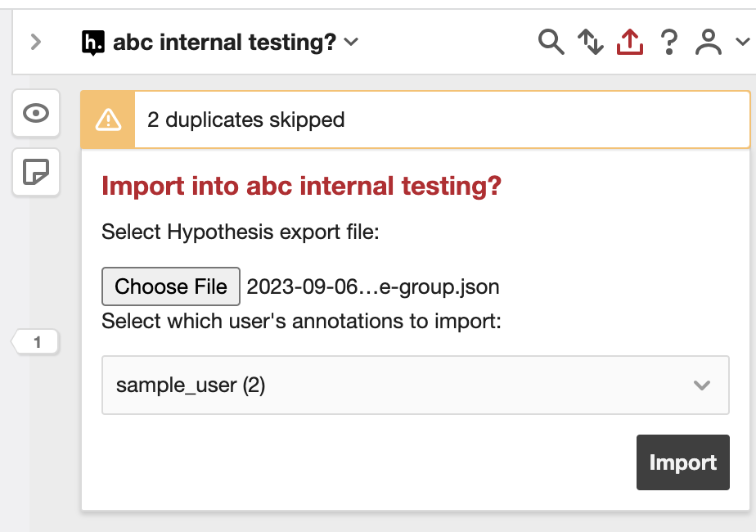Collapse the sidebar with the chevron
The height and width of the screenshot is (532, 756).
point(36,42)
